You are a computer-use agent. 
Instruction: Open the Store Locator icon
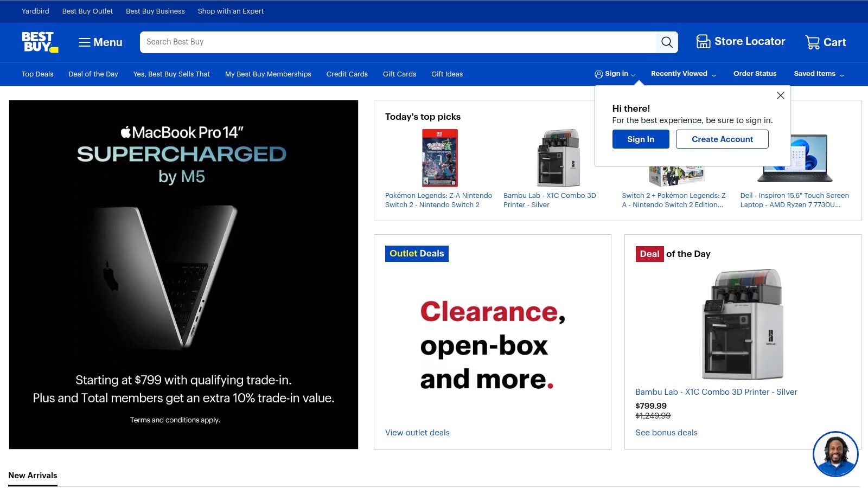tap(703, 41)
